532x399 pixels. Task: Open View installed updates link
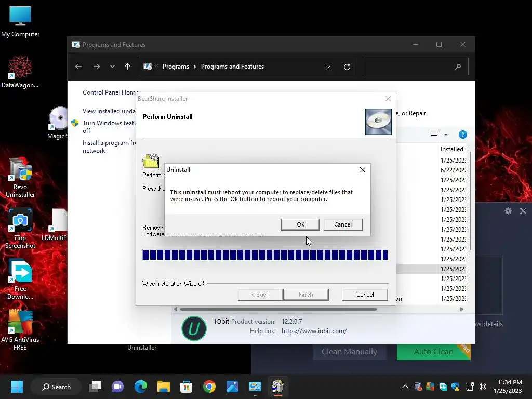click(x=109, y=111)
